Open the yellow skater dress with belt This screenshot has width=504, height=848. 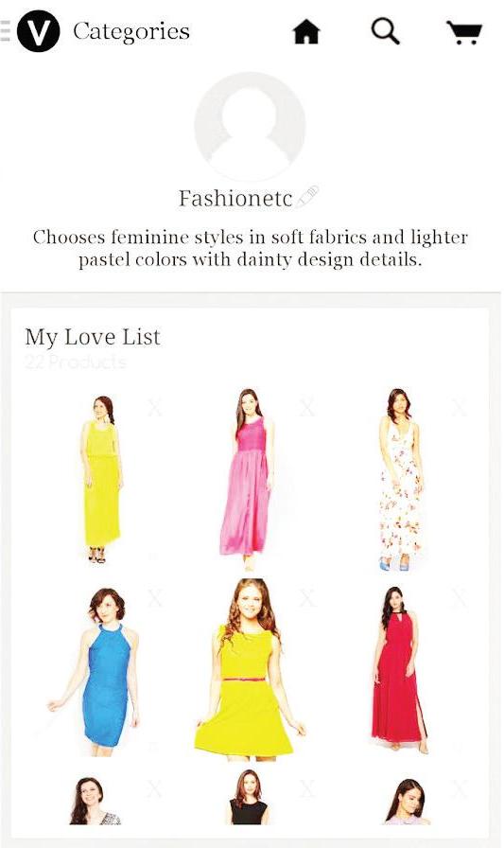coord(249,669)
